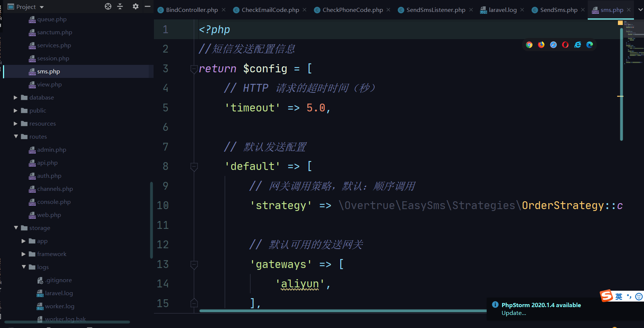Click the locate/select opened file target icon
The width and height of the screenshot is (644, 328).
coord(108,6)
